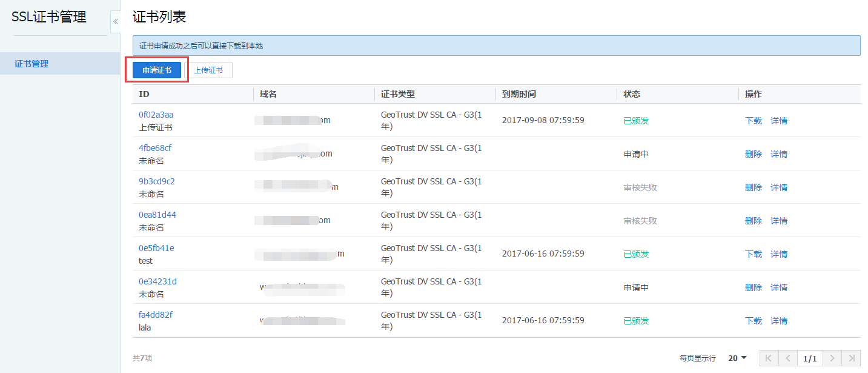View details of certificate 9b3cd9c2

point(779,187)
